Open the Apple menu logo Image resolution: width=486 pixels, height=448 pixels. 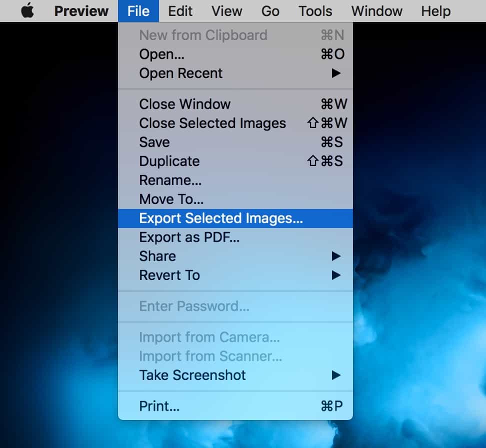tap(27, 11)
